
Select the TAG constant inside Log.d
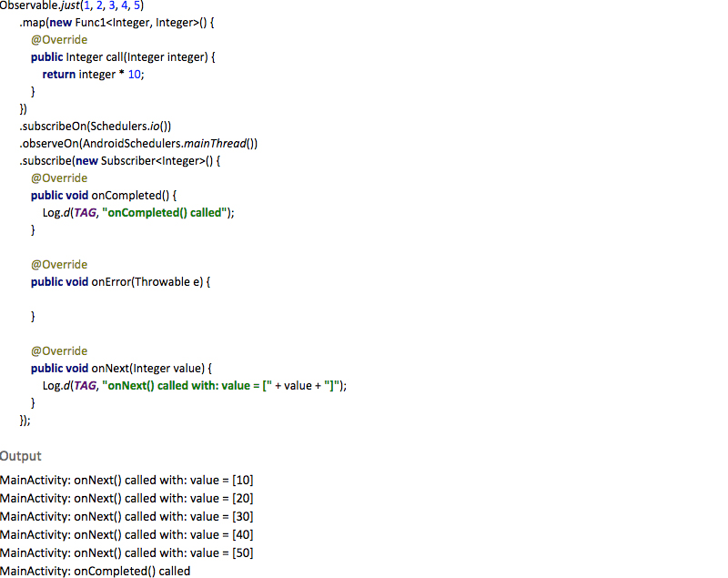pos(84,212)
